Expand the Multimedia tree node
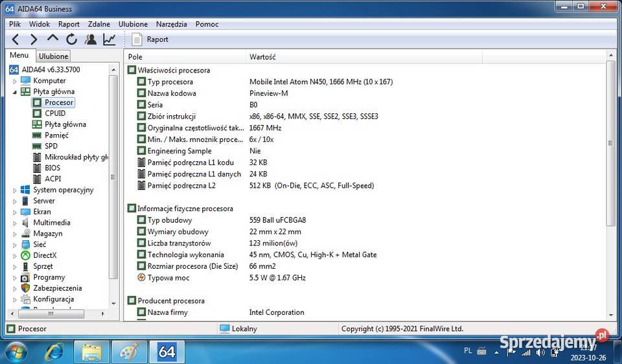The width and height of the screenshot is (622, 364). point(15,223)
